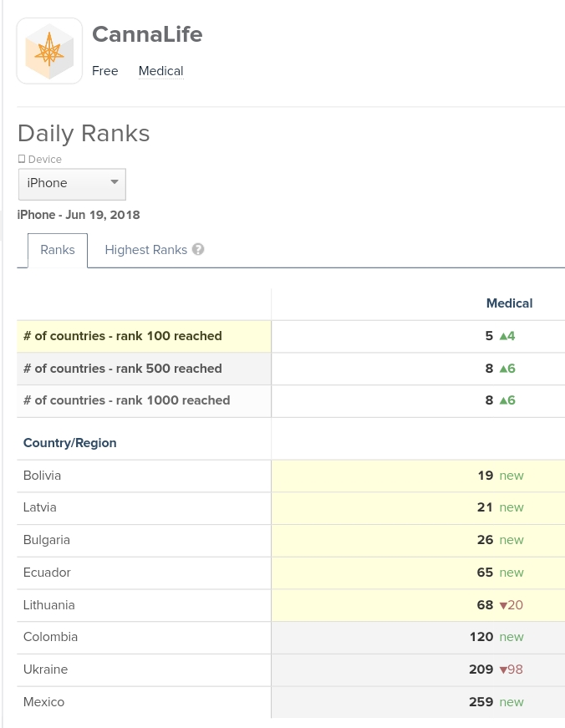Switch to the Ranks tab
Screen dimensions: 565x728
coord(58,249)
